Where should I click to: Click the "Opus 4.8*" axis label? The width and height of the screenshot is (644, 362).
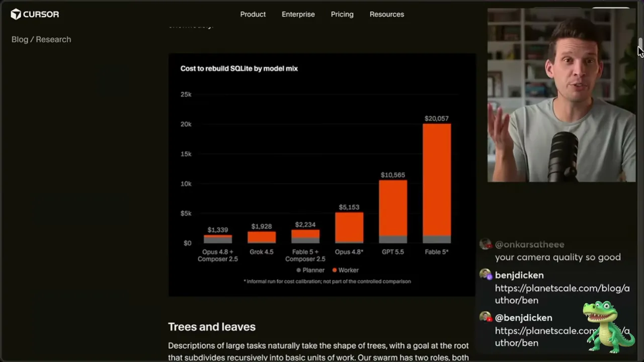pyautogui.click(x=349, y=252)
